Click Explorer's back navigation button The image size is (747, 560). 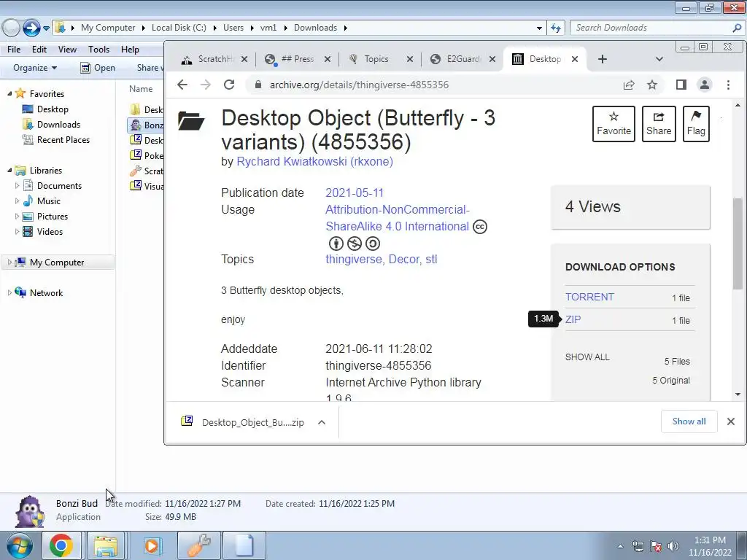11,28
